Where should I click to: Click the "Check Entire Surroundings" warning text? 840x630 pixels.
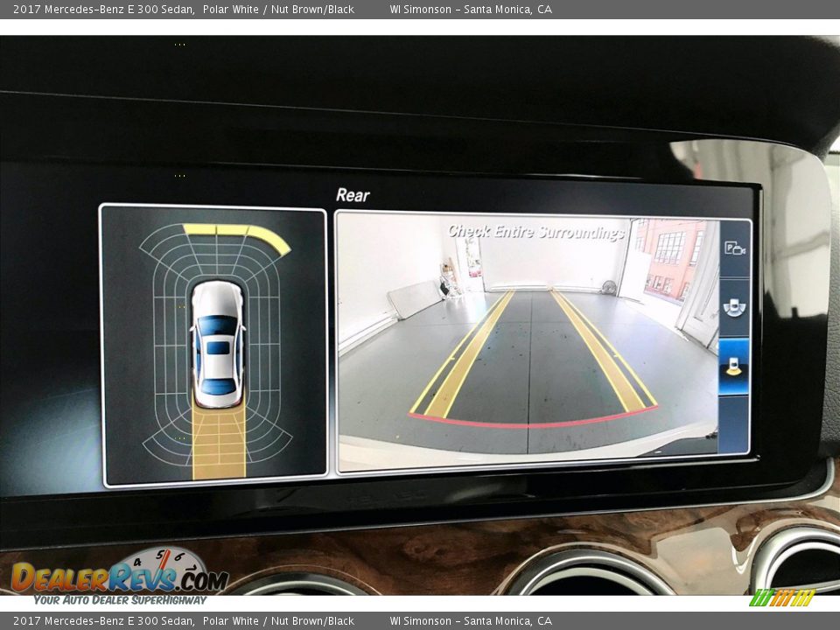(536, 231)
